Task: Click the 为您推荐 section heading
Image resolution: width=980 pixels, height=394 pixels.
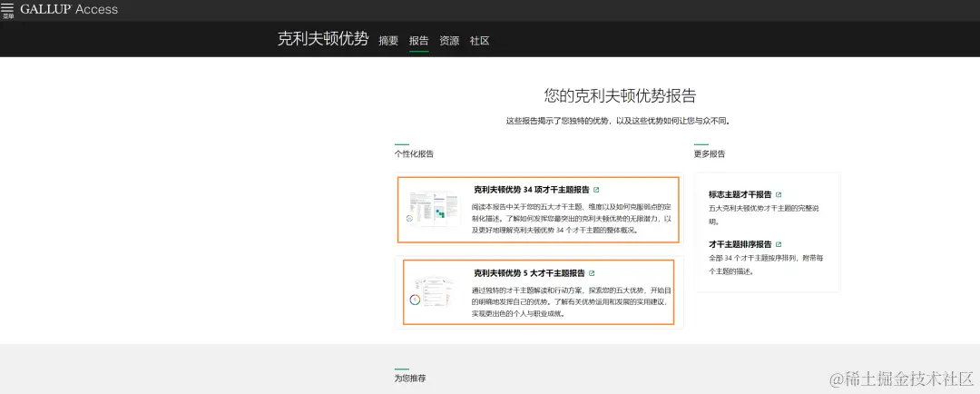Action: [x=410, y=379]
